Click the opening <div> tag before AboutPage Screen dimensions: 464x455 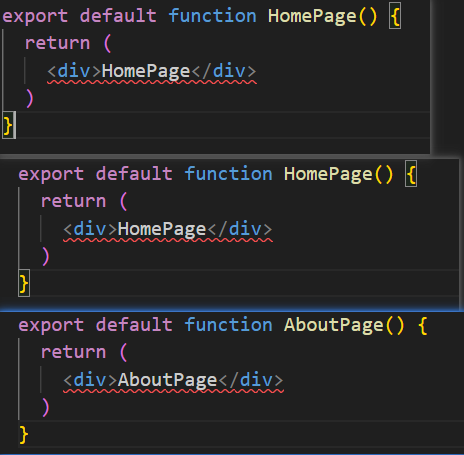[x=90, y=380]
